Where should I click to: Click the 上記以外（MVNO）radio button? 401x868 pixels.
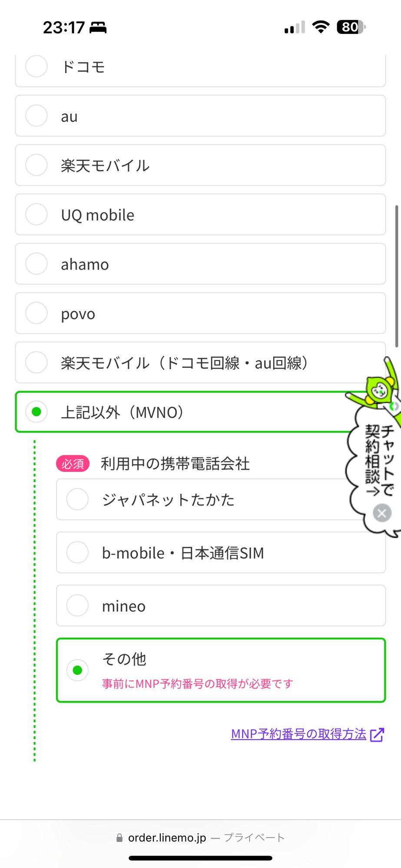click(x=36, y=412)
